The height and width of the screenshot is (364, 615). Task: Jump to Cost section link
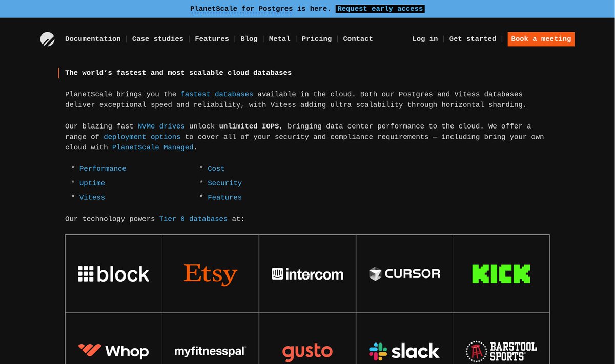[x=216, y=169]
